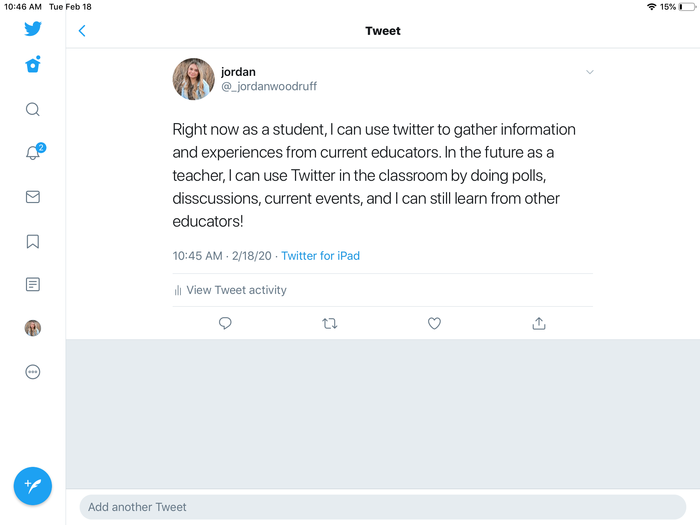Open the Twitter for iPad link

tap(320, 256)
